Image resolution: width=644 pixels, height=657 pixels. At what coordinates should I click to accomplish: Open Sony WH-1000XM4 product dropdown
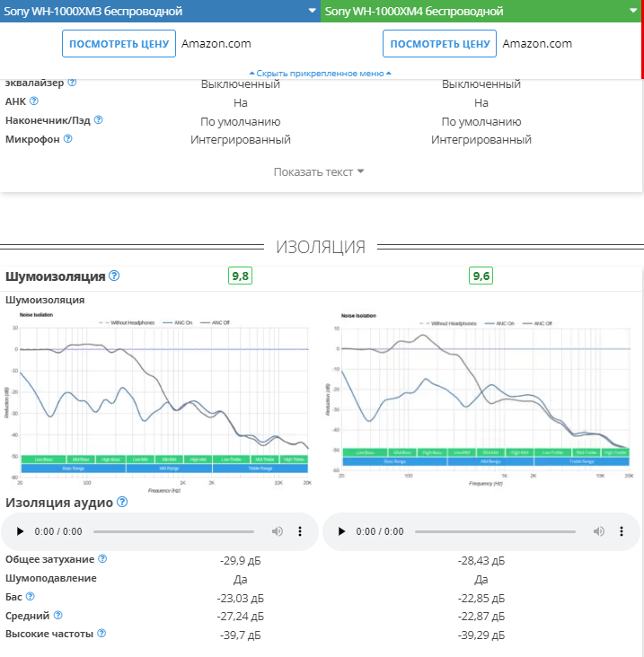[481, 11]
